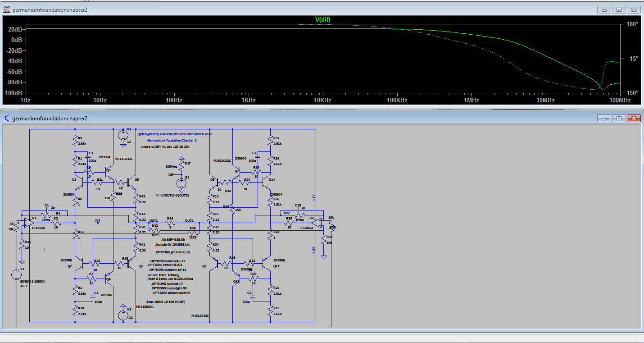The image size is (644, 343).
Task: Select transistor Q7 in the schematic
Action: (x=236, y=173)
